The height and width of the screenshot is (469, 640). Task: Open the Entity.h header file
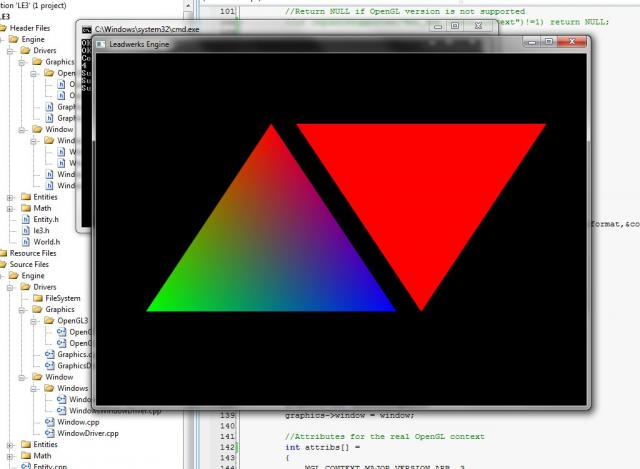[x=46, y=219]
